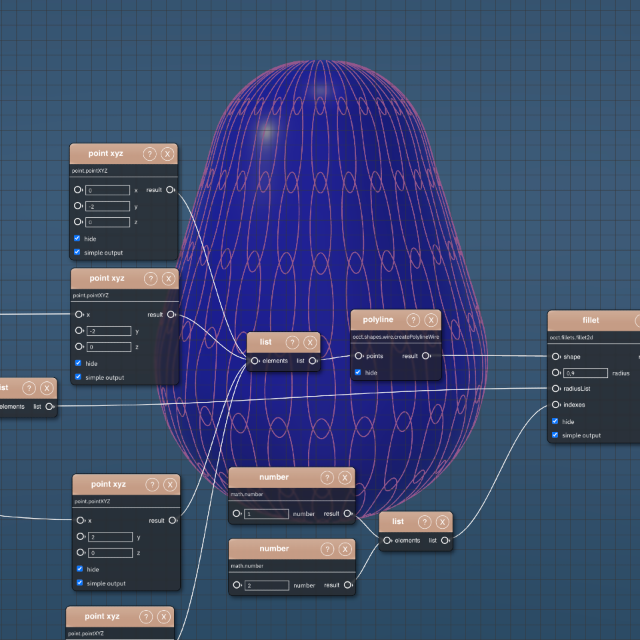Click the fillet radius input field
This screenshot has width=640, height=640.
coord(585,373)
